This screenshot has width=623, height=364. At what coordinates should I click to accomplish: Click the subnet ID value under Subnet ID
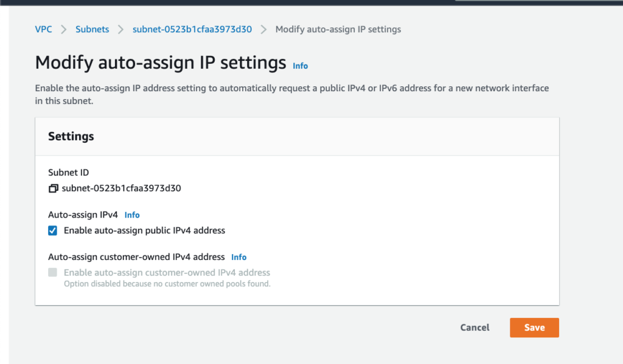pyautogui.click(x=122, y=188)
